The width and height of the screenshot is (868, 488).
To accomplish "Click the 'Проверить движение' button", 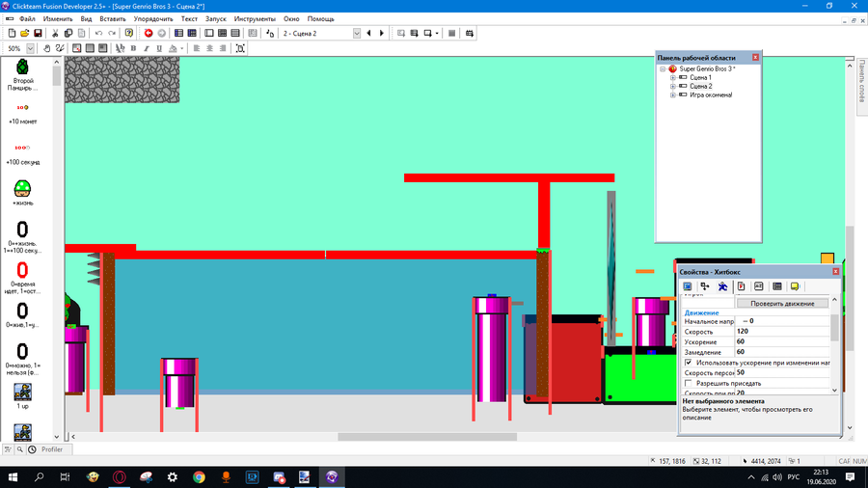I will 782,303.
